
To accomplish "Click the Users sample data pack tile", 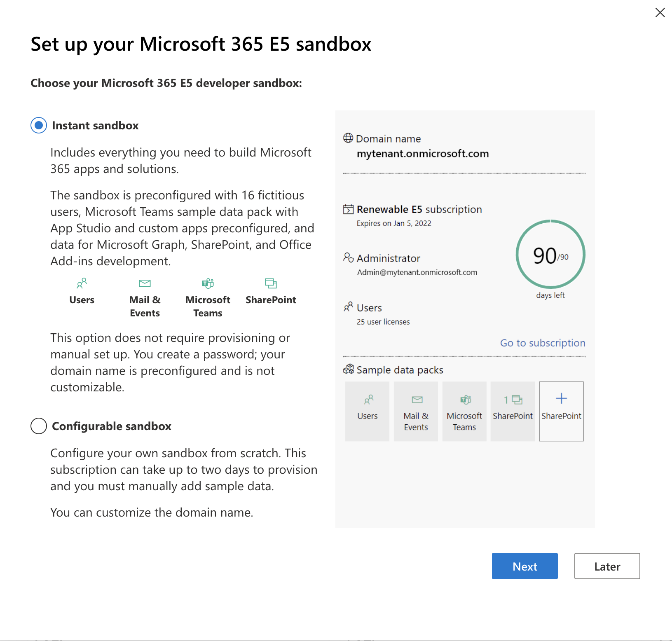I will [367, 411].
